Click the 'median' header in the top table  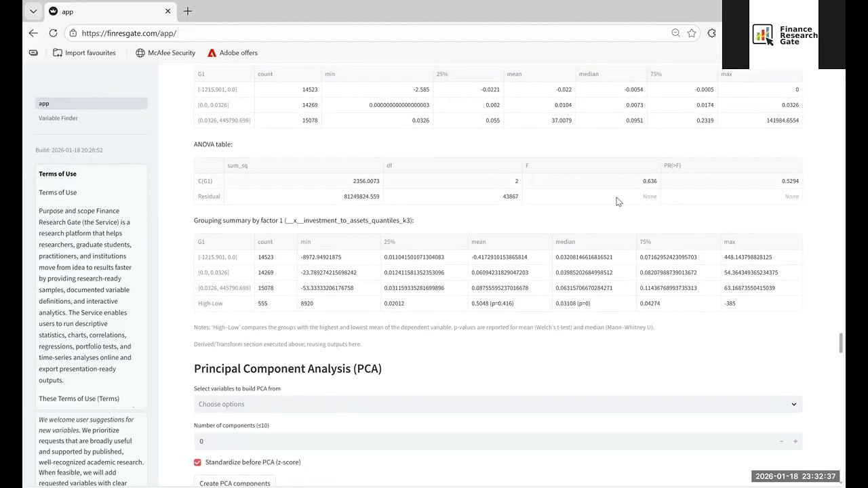589,74
